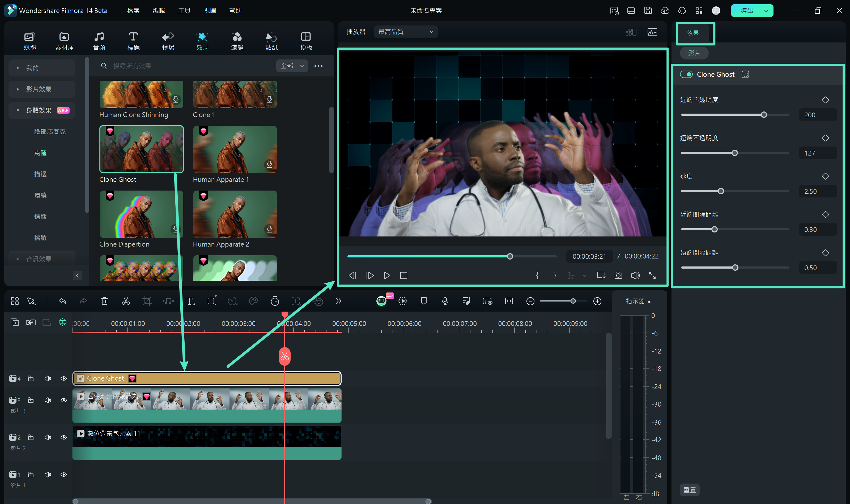Toggle the 指示器 meter panel arrow
The height and width of the screenshot is (504, 850).
tap(649, 301)
